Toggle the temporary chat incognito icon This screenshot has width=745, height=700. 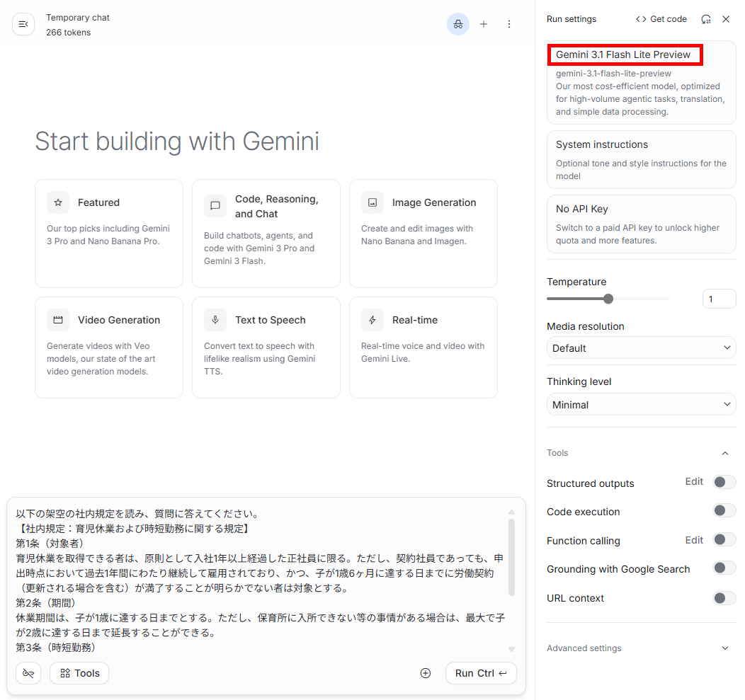[x=457, y=24]
